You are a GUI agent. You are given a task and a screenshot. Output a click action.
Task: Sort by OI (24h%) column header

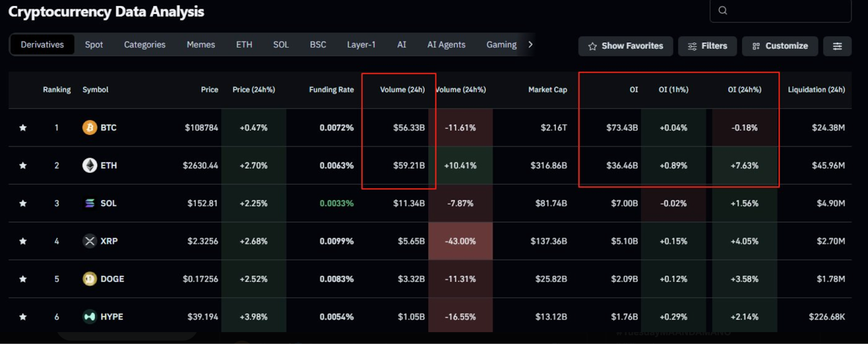tap(745, 90)
